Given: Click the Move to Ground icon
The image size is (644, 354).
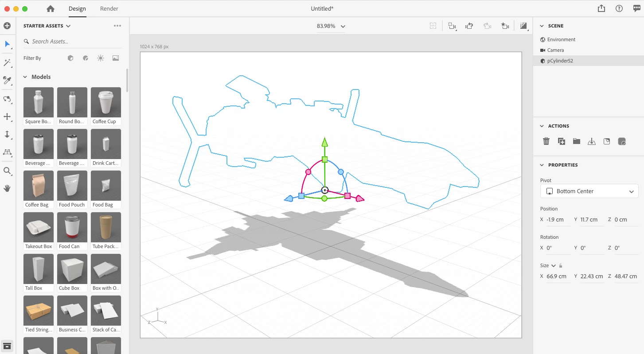Looking at the screenshot, I should tap(591, 141).
